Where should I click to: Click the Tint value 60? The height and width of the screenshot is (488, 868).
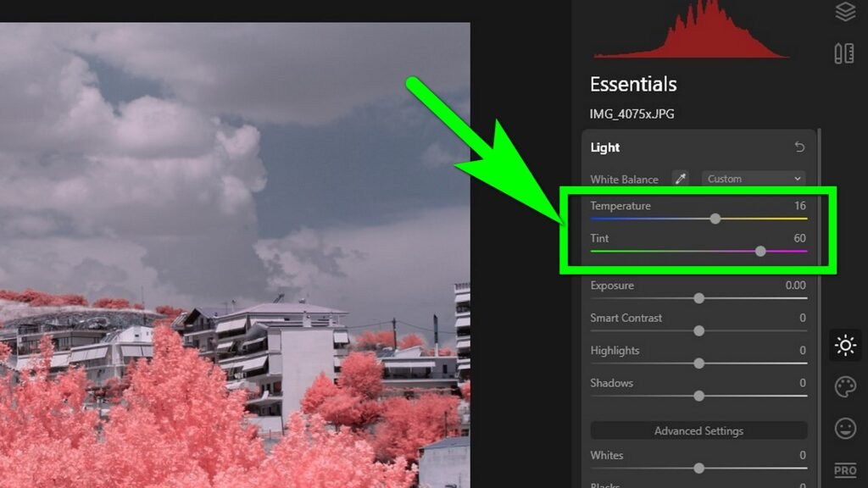[800, 238]
